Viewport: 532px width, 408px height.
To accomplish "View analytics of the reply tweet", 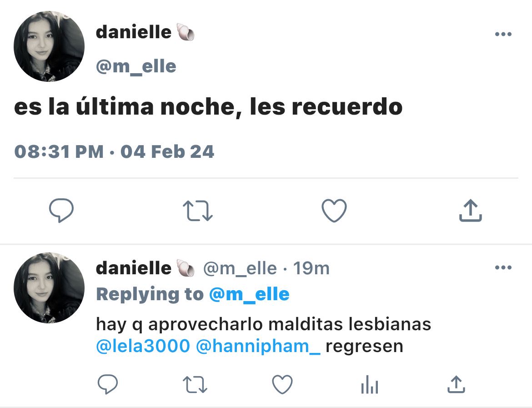I will [x=370, y=385].
